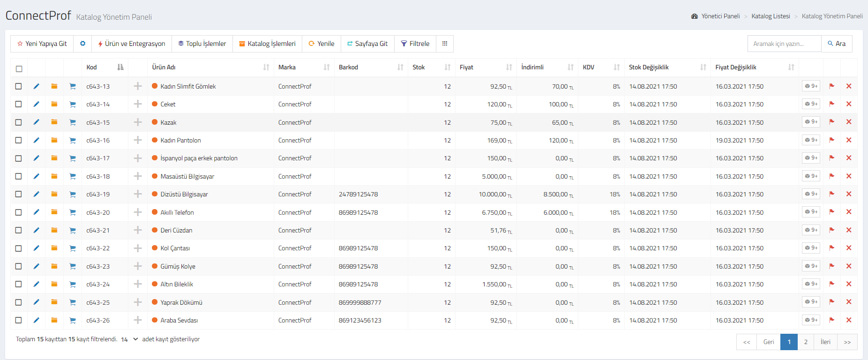Open the records-per-page dropdown showing 14
This screenshot has width=868, height=360.
(129, 339)
